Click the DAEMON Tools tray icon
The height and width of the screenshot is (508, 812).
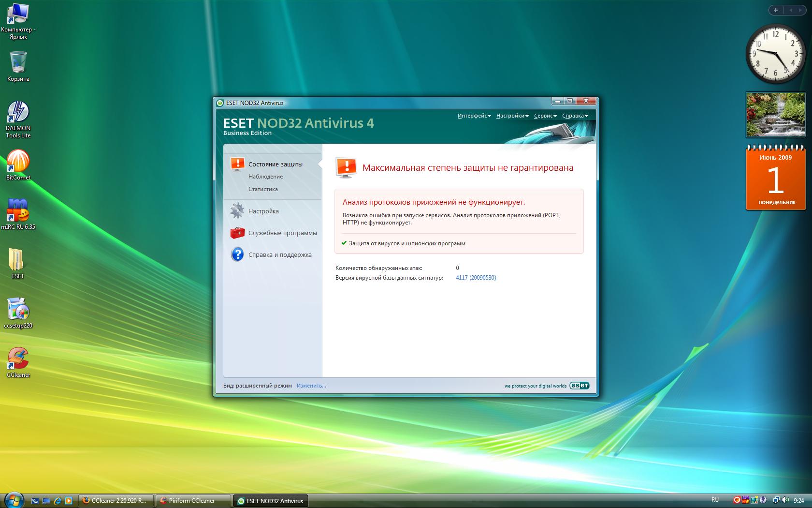click(x=763, y=500)
